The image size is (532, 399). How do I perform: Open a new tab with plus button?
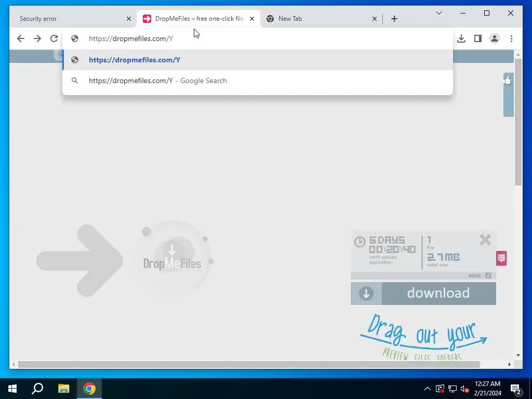click(394, 19)
